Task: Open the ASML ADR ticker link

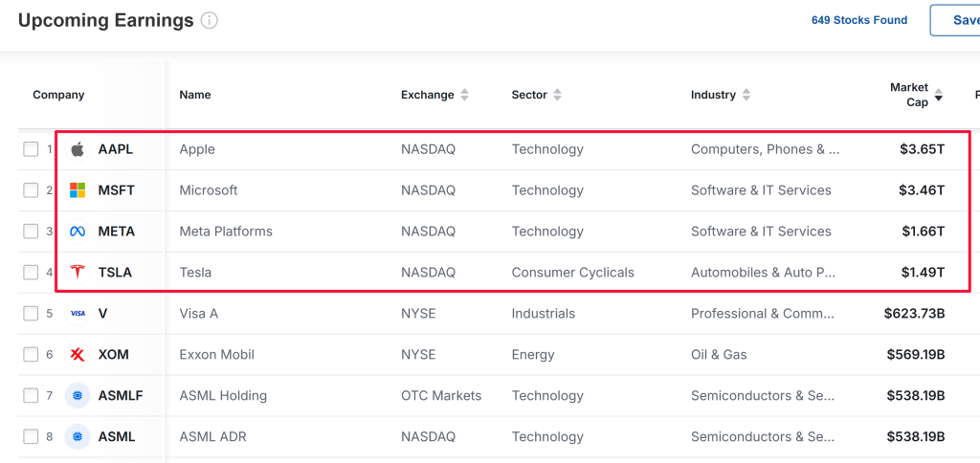Action: pyautogui.click(x=116, y=437)
